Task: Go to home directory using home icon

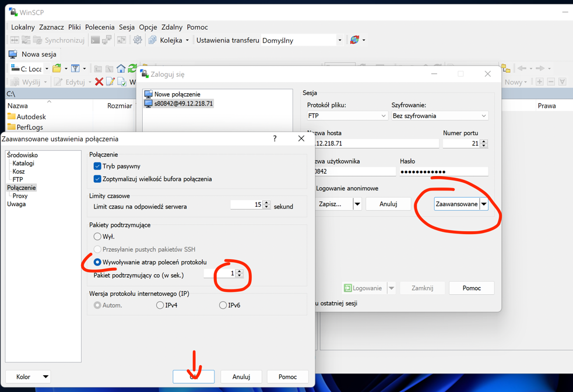Action: point(121,68)
